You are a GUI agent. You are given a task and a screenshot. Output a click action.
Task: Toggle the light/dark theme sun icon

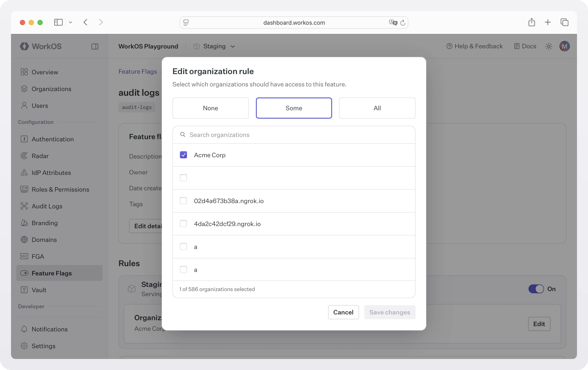click(549, 46)
